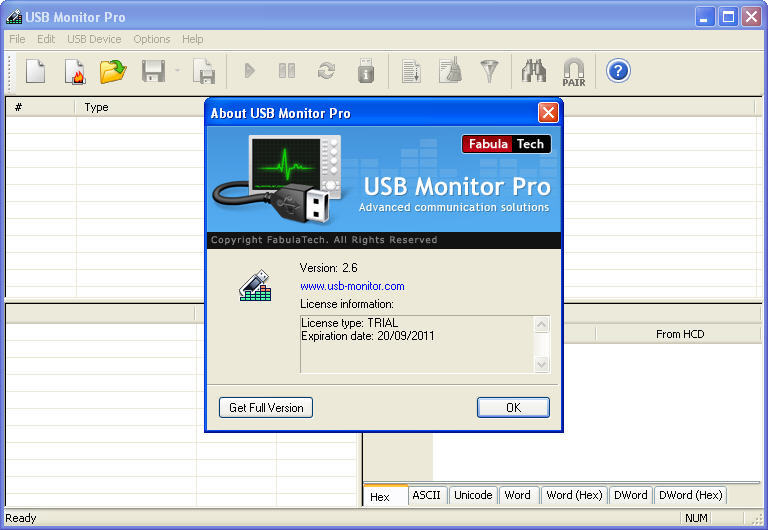Open file using the folder icon
The image size is (768, 530).
point(113,72)
